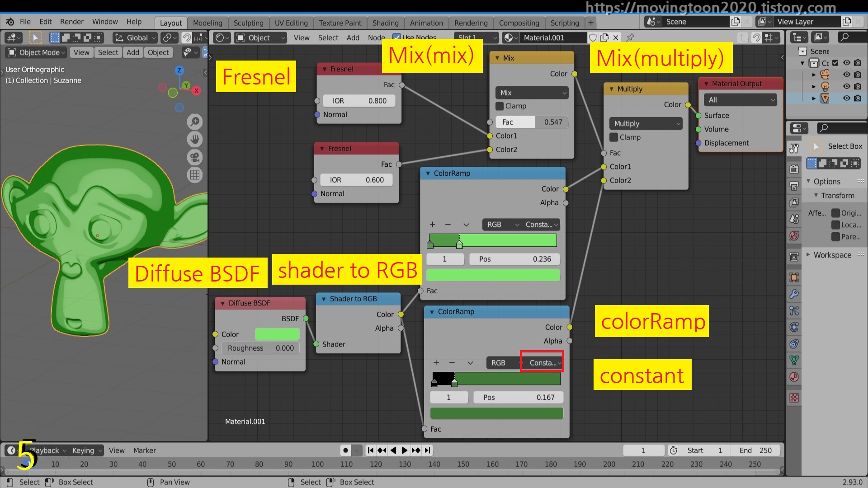
Task: Click the pin material icon
Action: pos(630,38)
